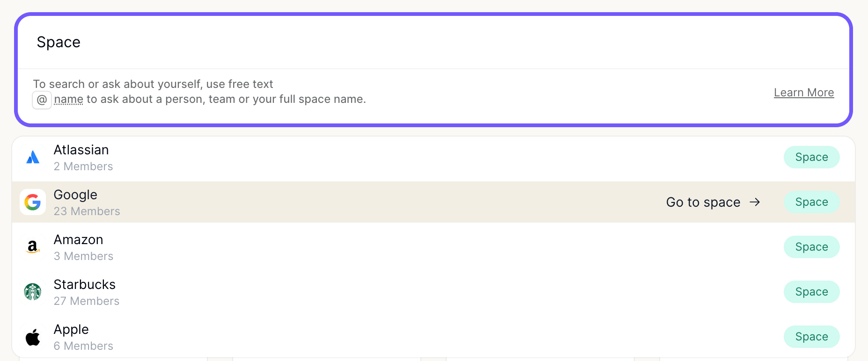Image resolution: width=868 pixels, height=361 pixels.
Task: Focus the Space search input field
Action: coord(434,43)
